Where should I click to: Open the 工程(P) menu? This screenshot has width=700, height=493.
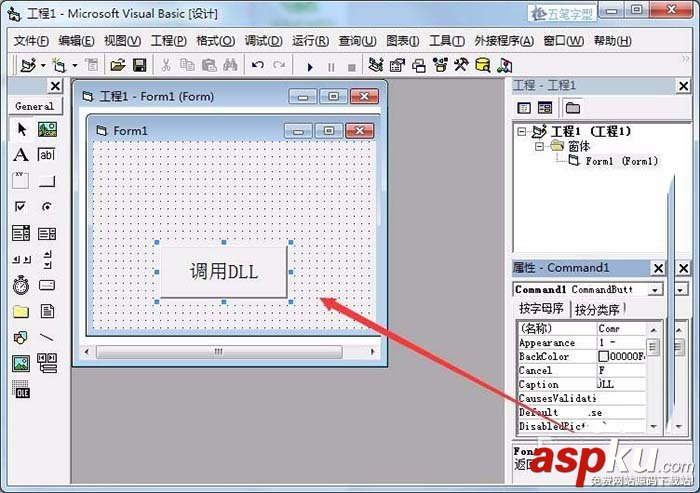click(168, 41)
